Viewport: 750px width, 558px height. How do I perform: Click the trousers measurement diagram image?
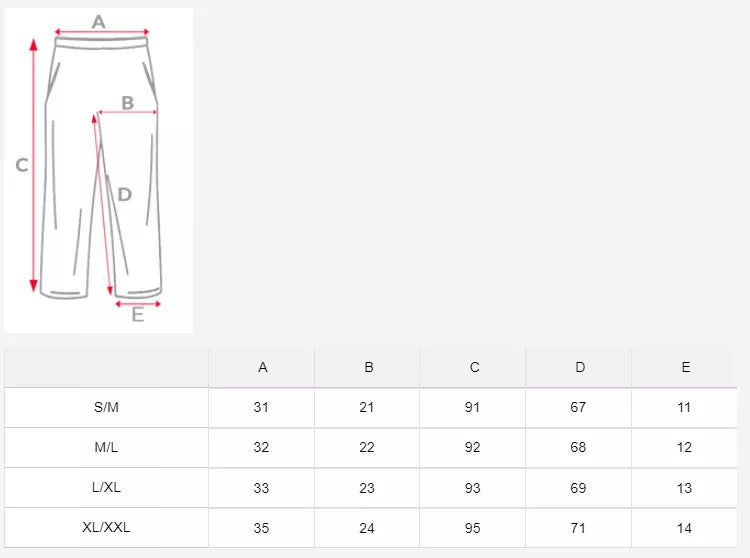98,170
